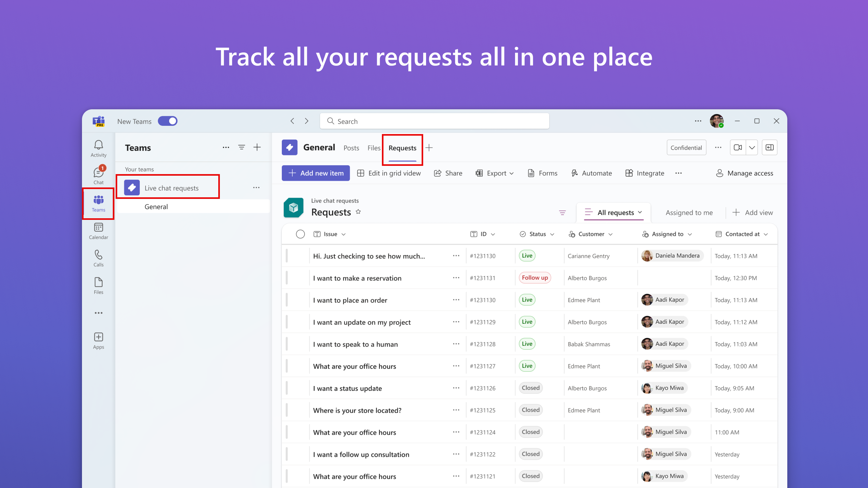Open the user profile avatar
Image resolution: width=868 pixels, height=488 pixels.
tap(716, 121)
